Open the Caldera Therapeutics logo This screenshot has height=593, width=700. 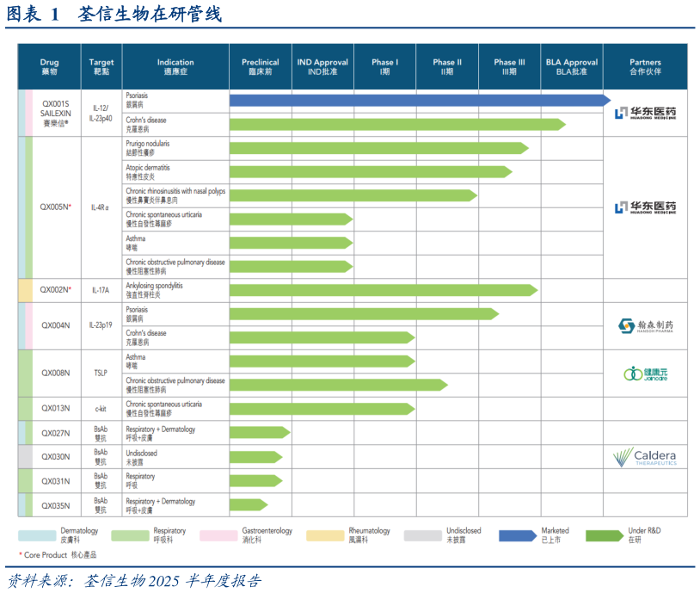pos(645,457)
